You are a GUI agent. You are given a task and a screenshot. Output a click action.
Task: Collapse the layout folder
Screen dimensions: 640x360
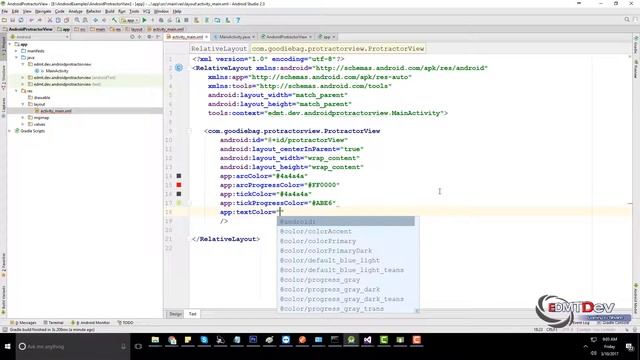coord(23,104)
